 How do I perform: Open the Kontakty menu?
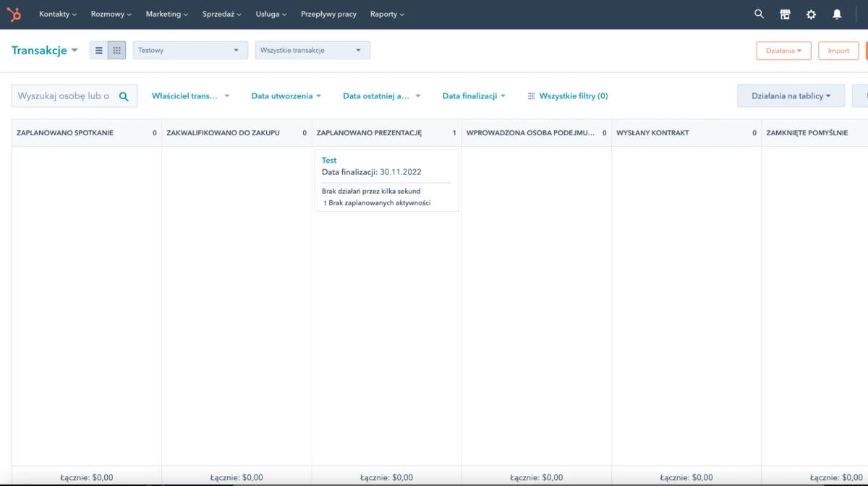pyautogui.click(x=58, y=14)
